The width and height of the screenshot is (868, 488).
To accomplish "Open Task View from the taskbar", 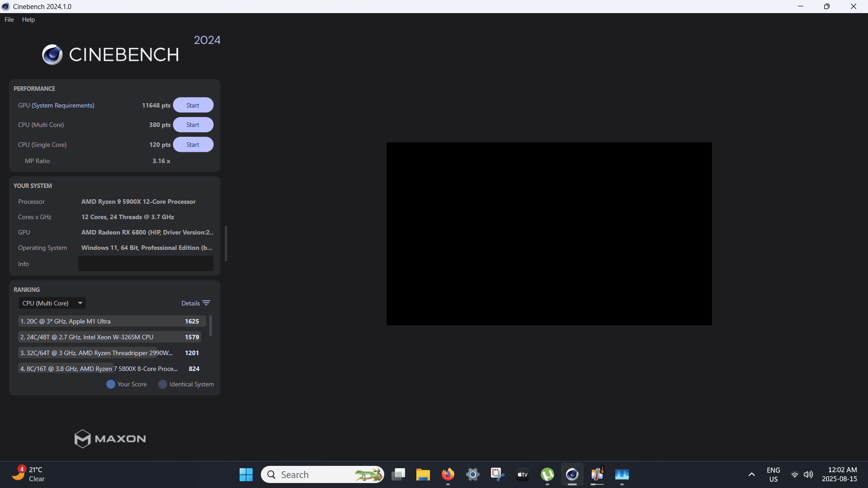I will (x=398, y=474).
